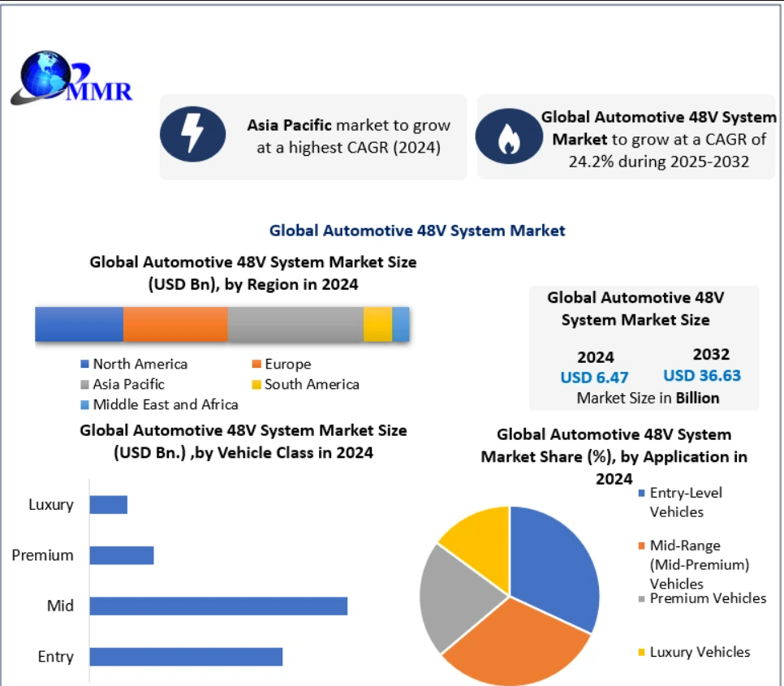
Task: Click the Luxury vehicle class bar
Action: (x=108, y=504)
